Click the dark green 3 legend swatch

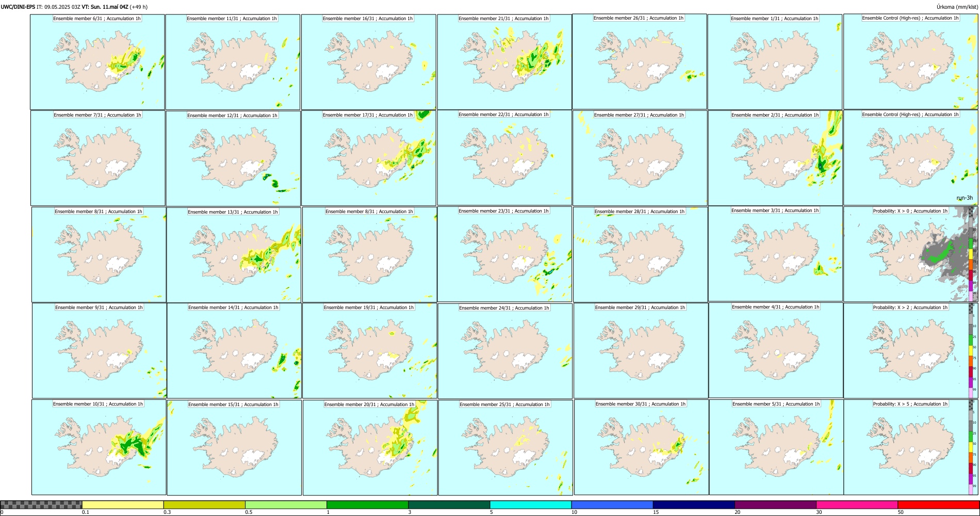449,505
